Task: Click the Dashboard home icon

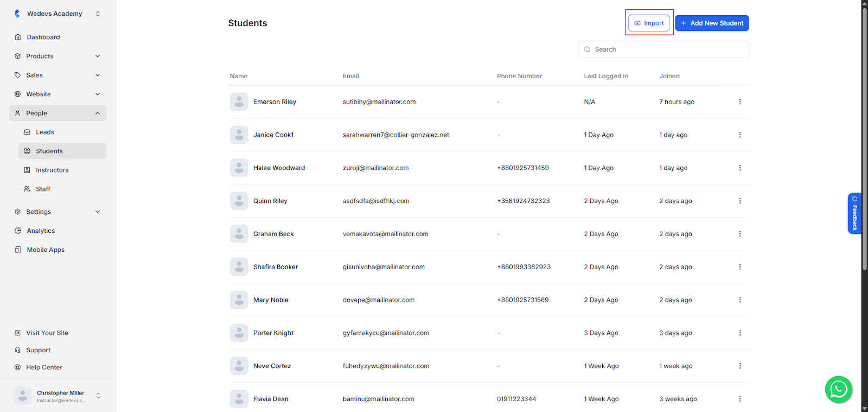Action: click(x=18, y=37)
